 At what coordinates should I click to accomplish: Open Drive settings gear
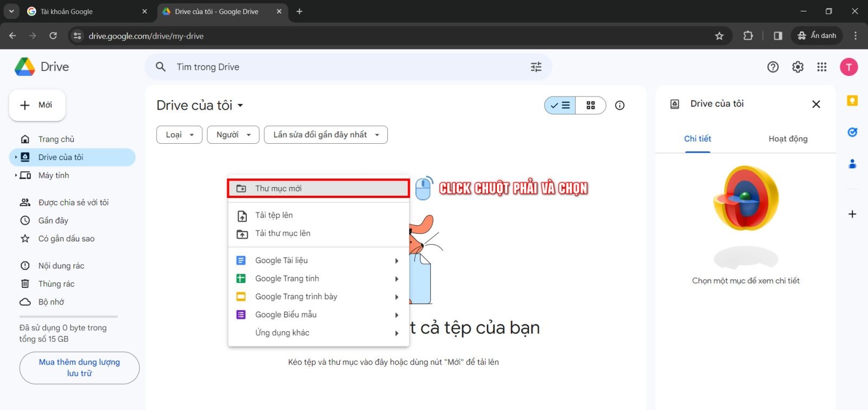[797, 67]
